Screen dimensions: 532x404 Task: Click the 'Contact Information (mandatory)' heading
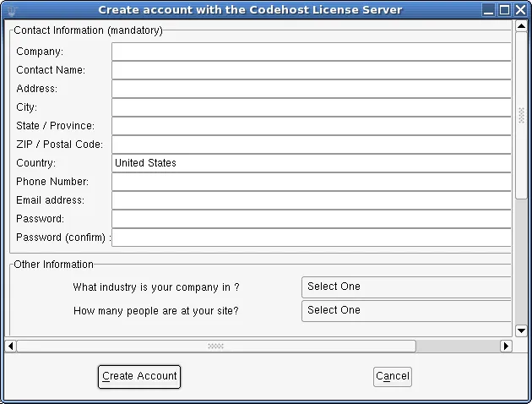pos(88,30)
